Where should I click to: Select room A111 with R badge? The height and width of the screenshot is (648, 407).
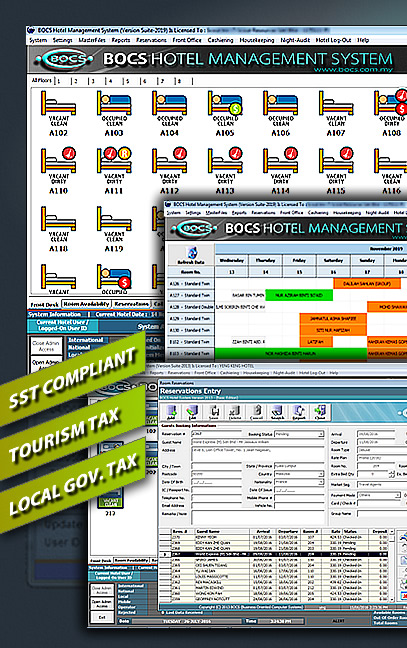pos(114,160)
